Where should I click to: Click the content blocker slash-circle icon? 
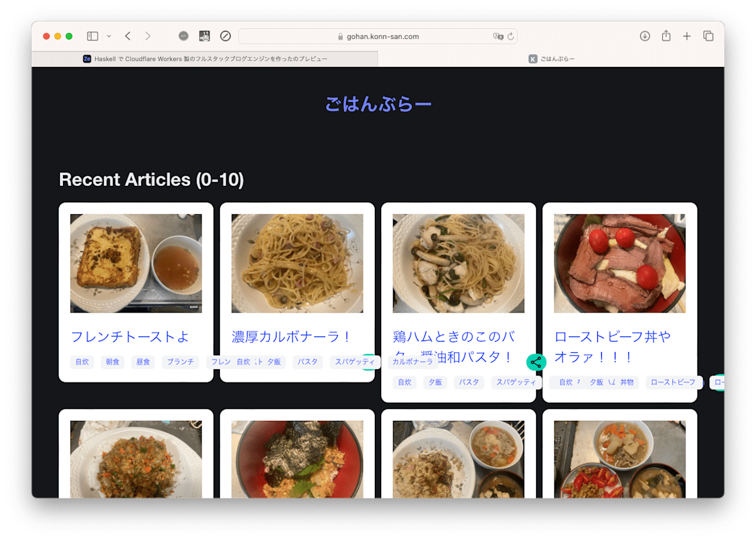[226, 37]
